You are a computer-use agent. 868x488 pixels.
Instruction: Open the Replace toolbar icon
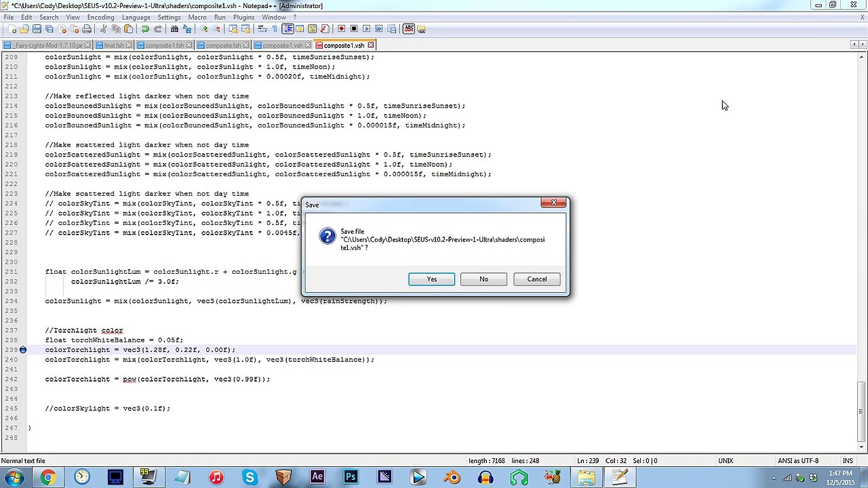[186, 29]
